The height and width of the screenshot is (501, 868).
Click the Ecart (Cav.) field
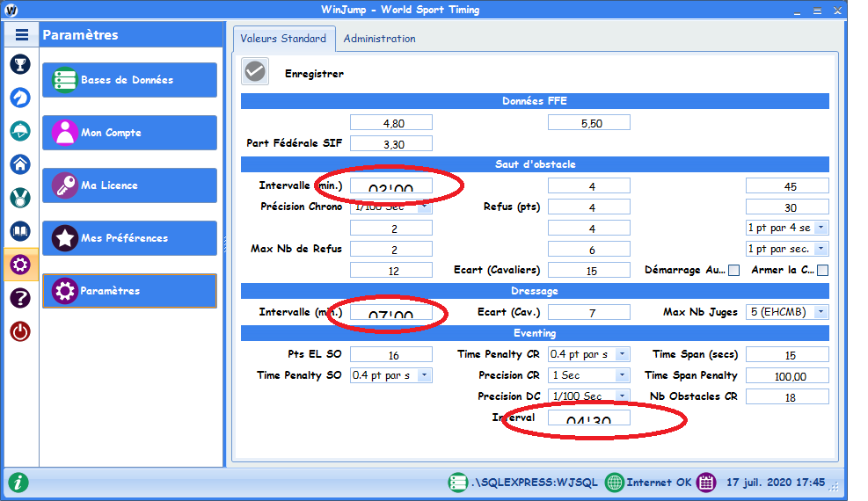(x=589, y=312)
